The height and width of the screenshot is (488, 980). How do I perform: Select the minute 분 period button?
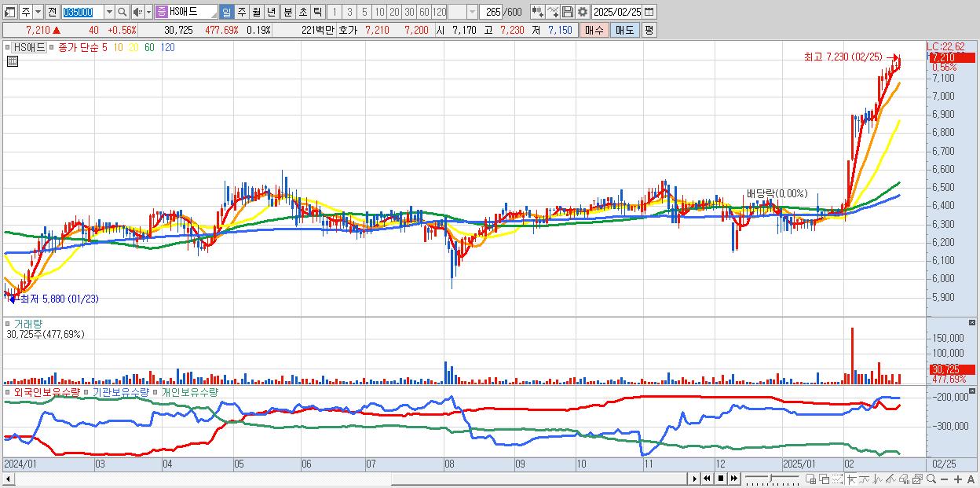click(x=287, y=12)
